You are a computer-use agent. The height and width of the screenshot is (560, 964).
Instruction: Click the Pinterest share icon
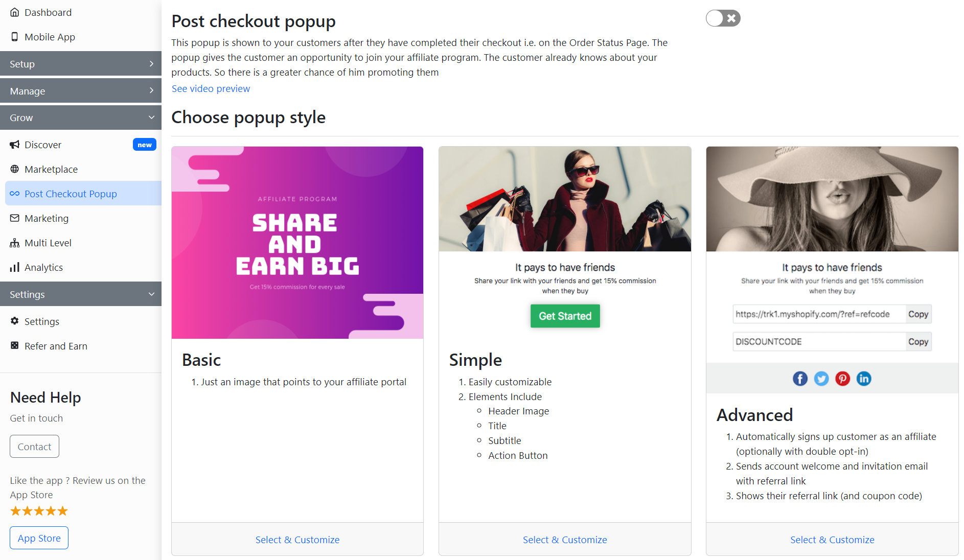point(842,379)
